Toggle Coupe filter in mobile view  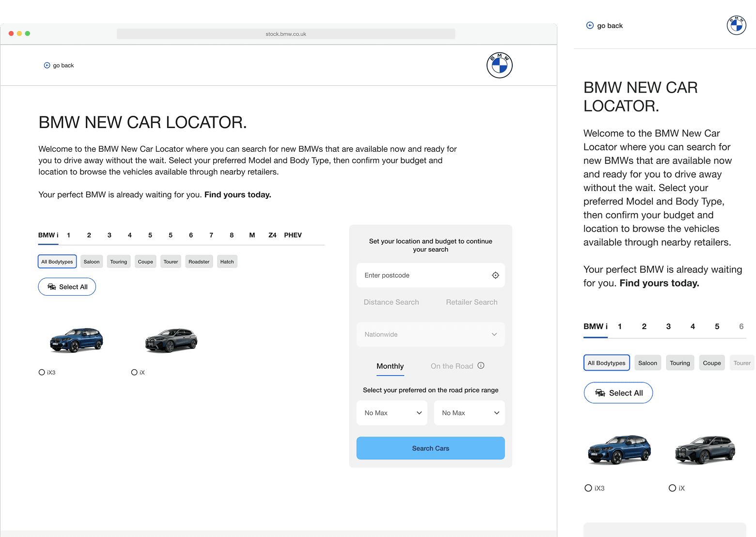(x=712, y=363)
